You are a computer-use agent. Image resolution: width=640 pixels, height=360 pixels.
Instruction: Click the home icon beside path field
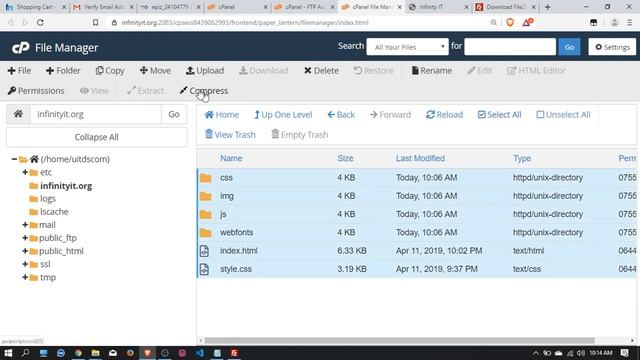coord(18,114)
